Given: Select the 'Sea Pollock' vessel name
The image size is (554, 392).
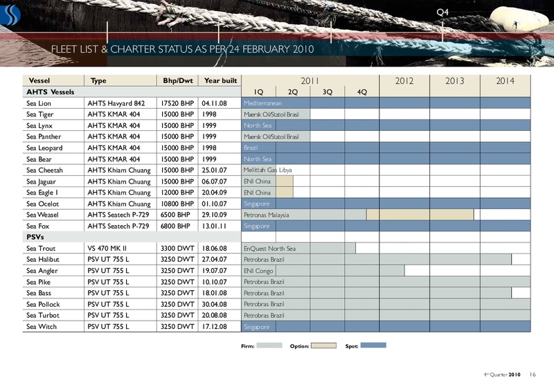Looking at the screenshot, I should click(43, 304).
